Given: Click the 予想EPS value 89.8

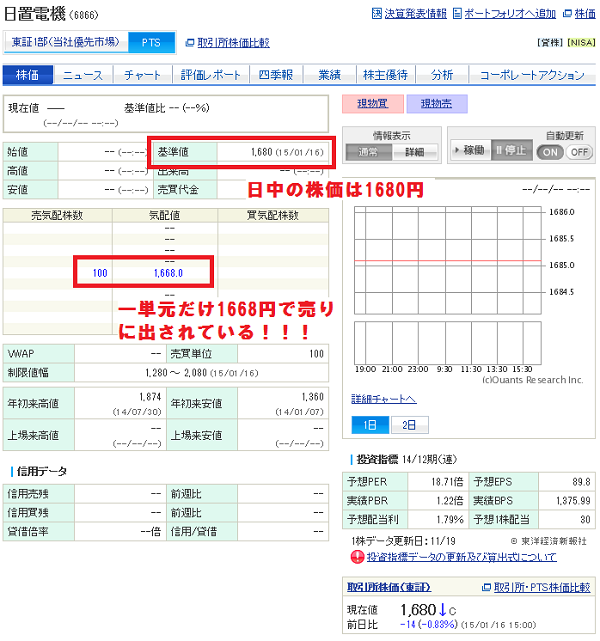Looking at the screenshot, I should (582, 482).
